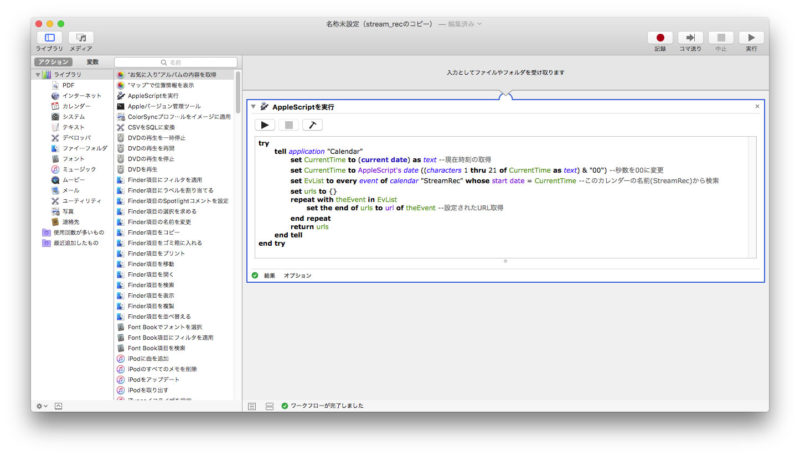Select テキスト category in library
This screenshot has height=456, width=800.
(68, 127)
